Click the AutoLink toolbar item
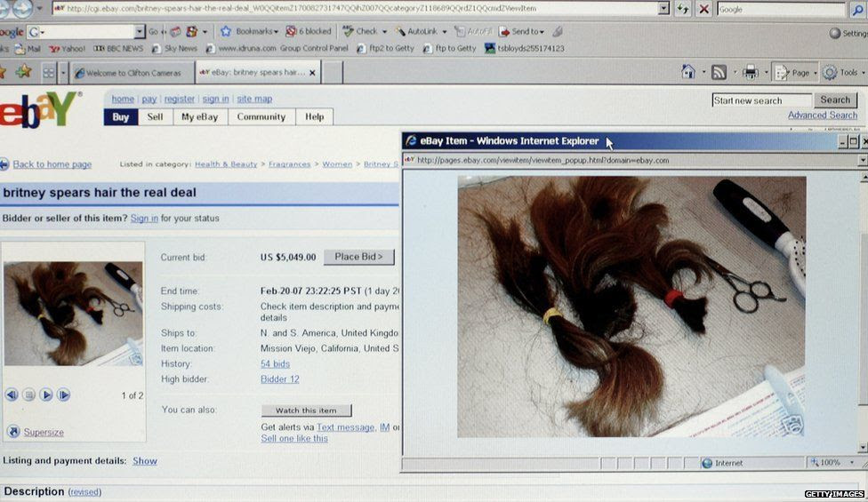This screenshot has width=868, height=502. 415,31
